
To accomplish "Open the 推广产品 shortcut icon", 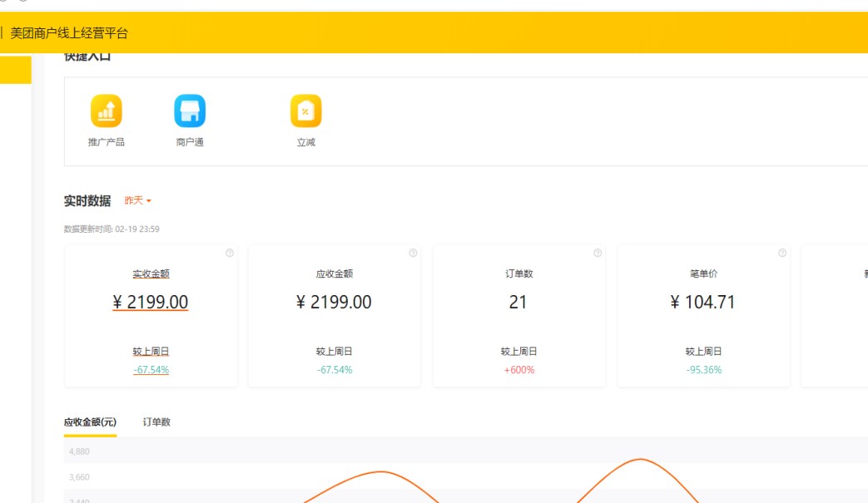I will tap(106, 111).
